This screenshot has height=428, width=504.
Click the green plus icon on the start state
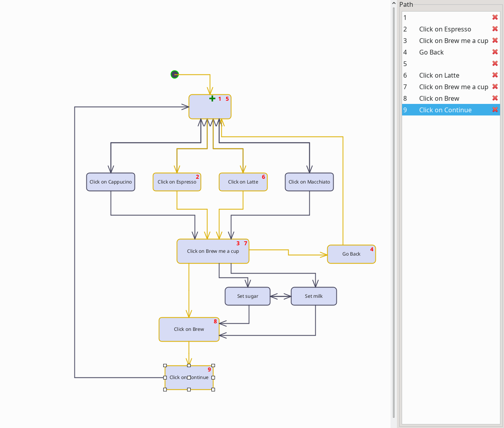pyautogui.click(x=212, y=98)
